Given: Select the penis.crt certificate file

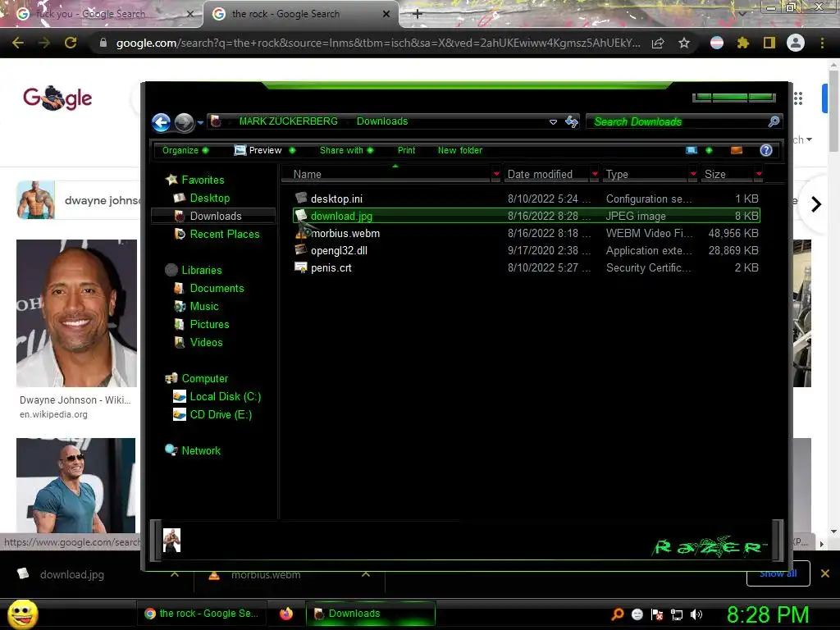Looking at the screenshot, I should 527,267.
